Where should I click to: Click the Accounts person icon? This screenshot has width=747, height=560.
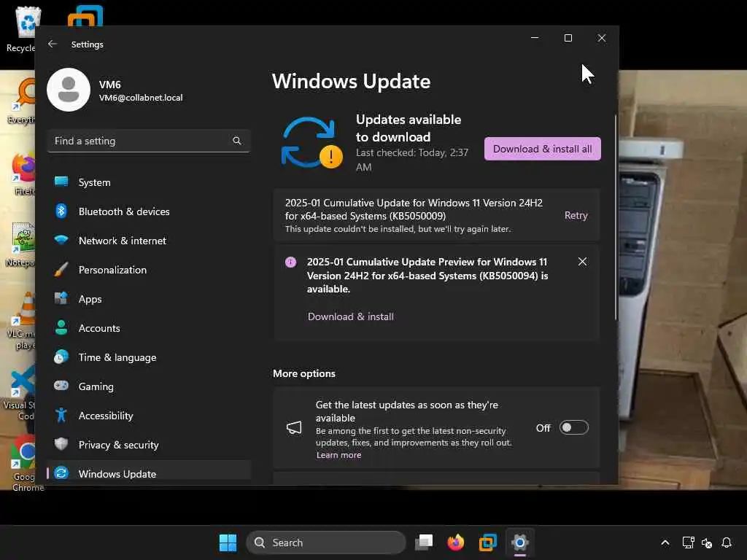(61, 327)
